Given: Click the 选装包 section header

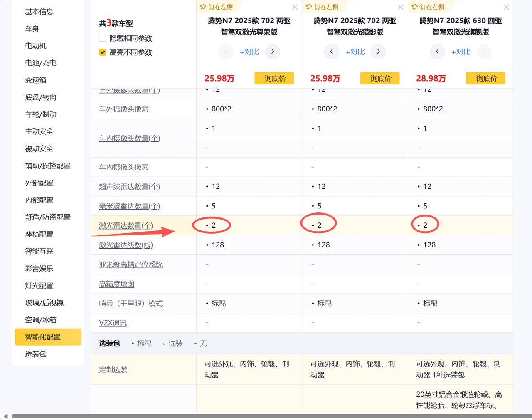Looking at the screenshot, I should click(109, 343).
